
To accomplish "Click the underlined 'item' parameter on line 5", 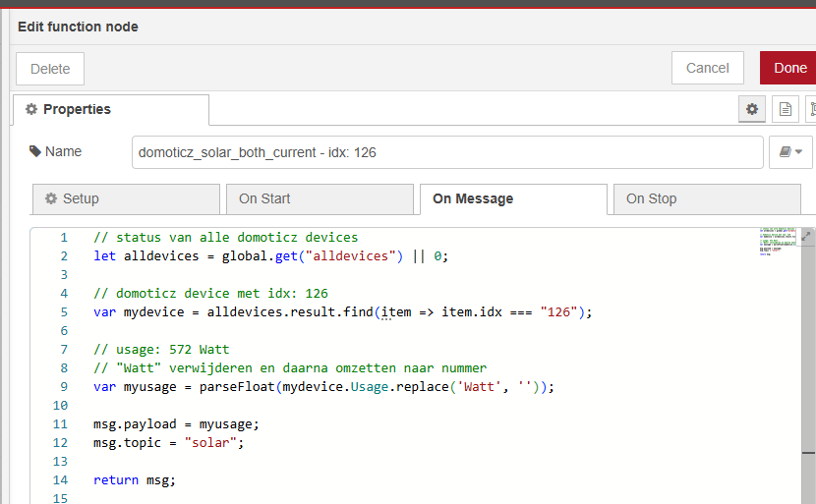I will coord(396,311).
